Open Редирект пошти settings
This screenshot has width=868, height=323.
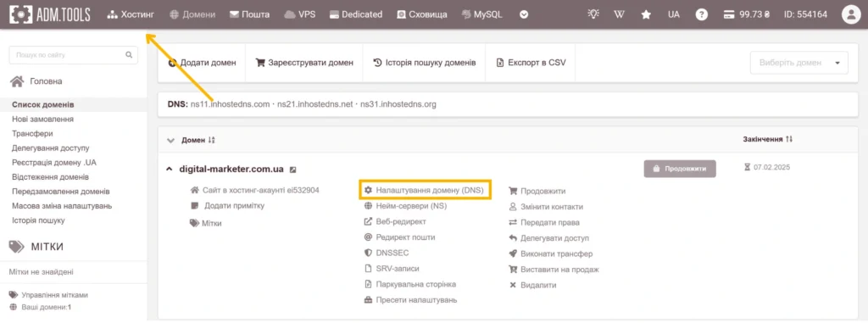pos(400,237)
